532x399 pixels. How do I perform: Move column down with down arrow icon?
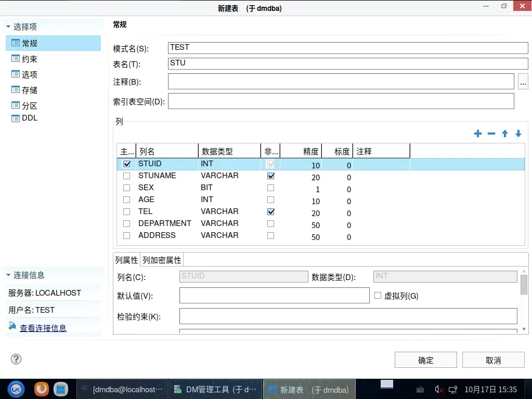click(x=518, y=134)
